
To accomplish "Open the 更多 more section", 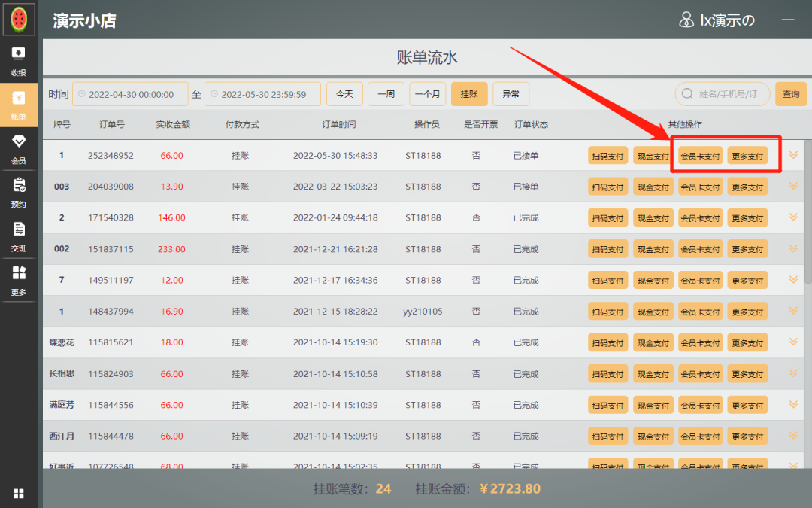I will pos(19,281).
